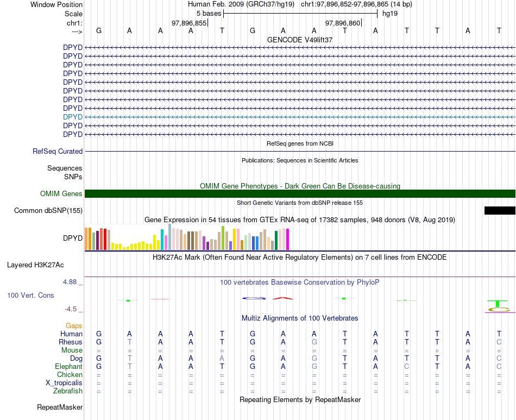Click the dark green OMIM gene bar

pyautogui.click(x=300, y=193)
